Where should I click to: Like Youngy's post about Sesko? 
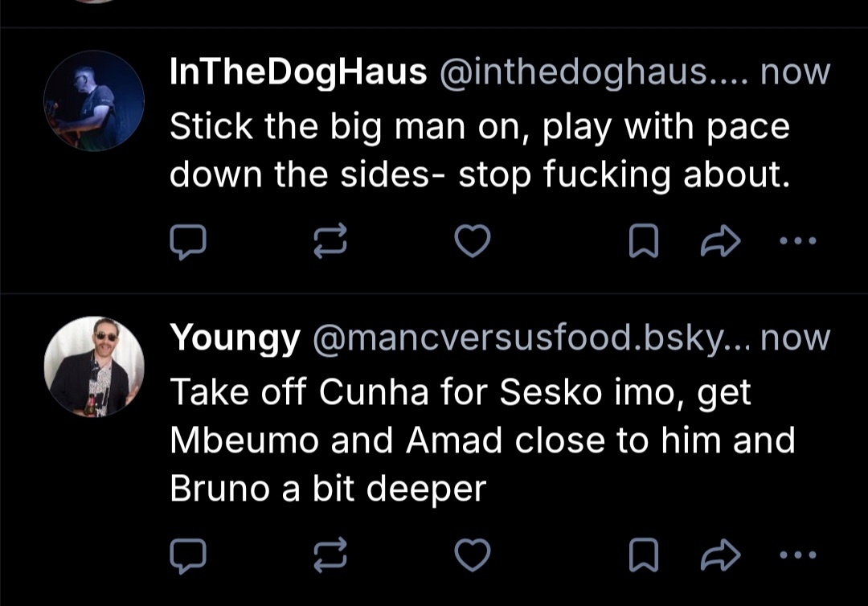pyautogui.click(x=472, y=554)
